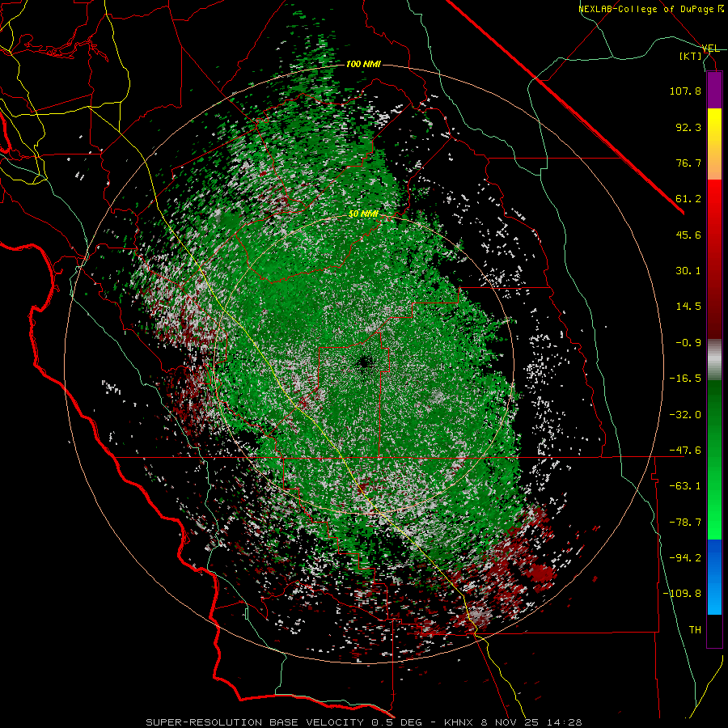Click the 61.2 legend value
Screen dimensions: 728x728
pos(688,199)
